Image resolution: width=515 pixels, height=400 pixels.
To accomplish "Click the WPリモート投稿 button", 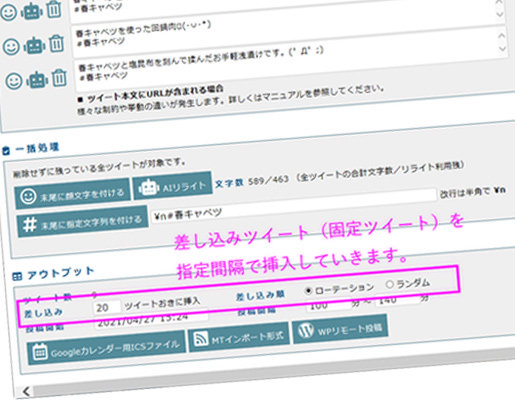I will (340, 329).
